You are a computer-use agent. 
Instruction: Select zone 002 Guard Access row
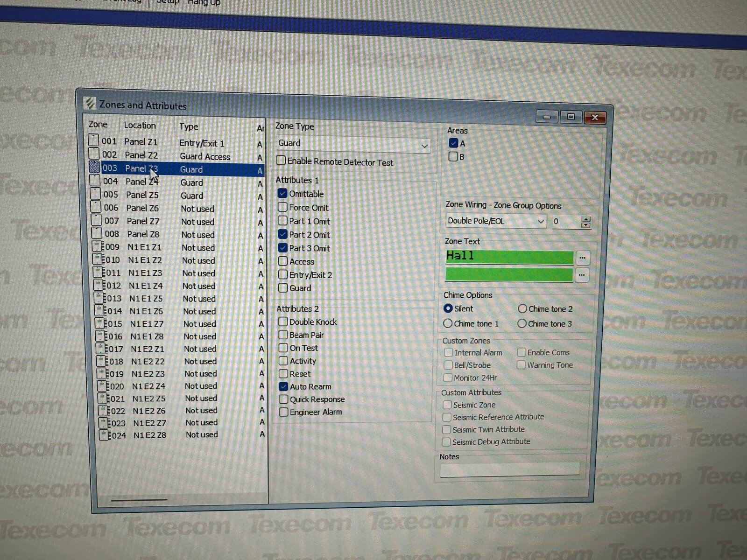177,155
